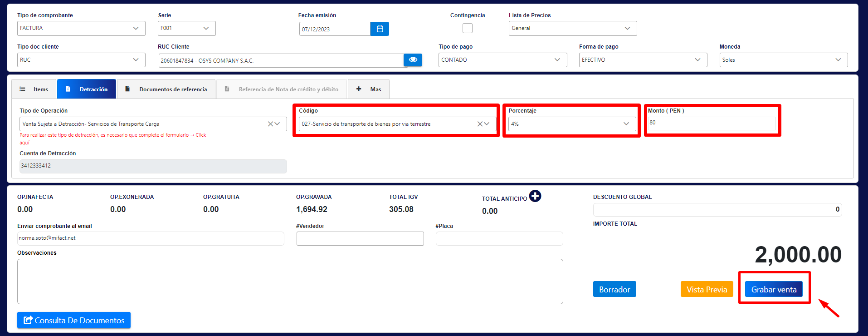Open the Serie dropdown
The width and height of the screenshot is (868, 336).
click(186, 28)
